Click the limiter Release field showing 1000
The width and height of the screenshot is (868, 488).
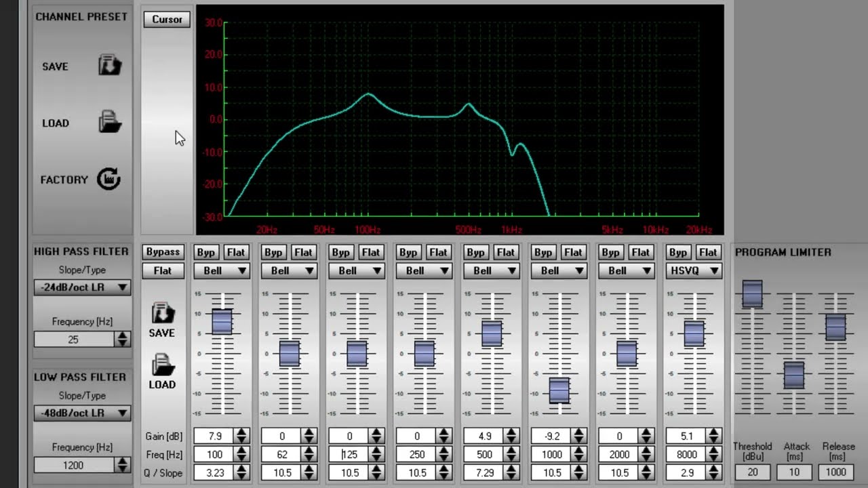(836, 472)
